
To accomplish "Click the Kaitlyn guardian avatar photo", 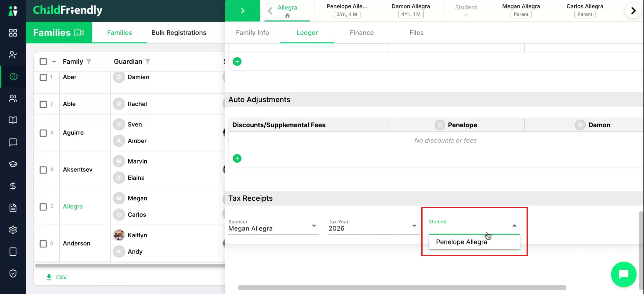I will 119,235.
